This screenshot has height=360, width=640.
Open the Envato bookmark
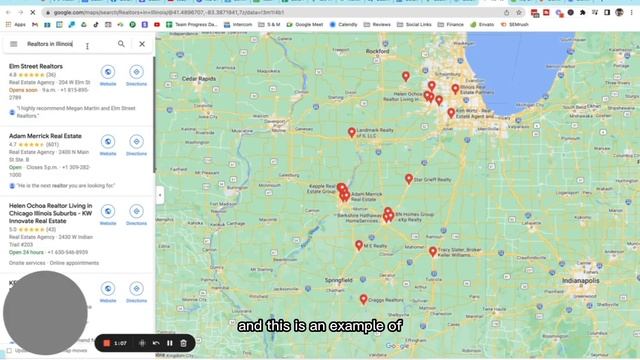482,24
